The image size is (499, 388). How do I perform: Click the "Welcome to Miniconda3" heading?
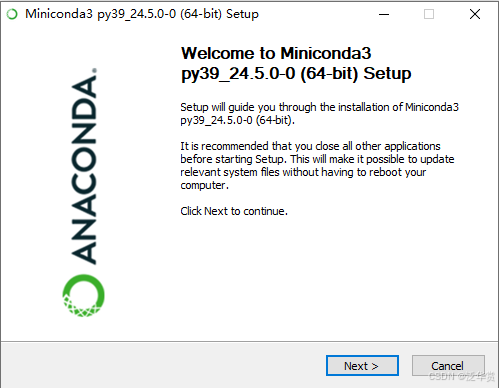(x=276, y=53)
